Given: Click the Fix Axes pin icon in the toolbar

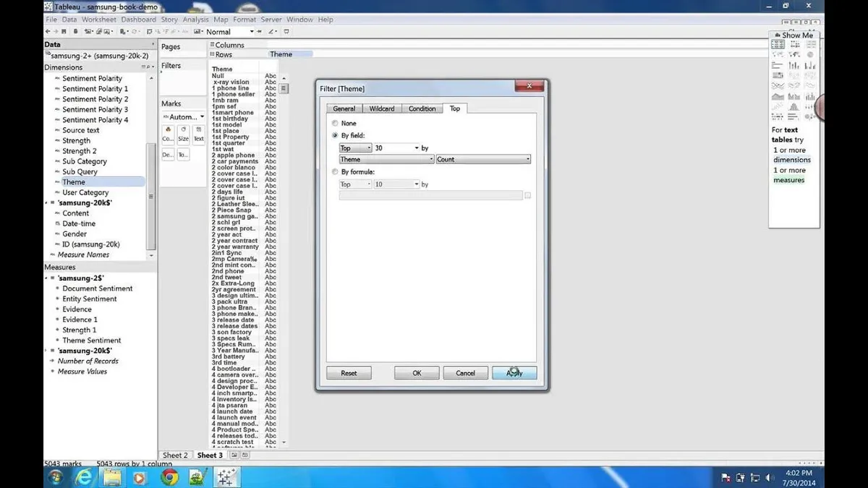Looking at the screenshot, I should (258, 32).
